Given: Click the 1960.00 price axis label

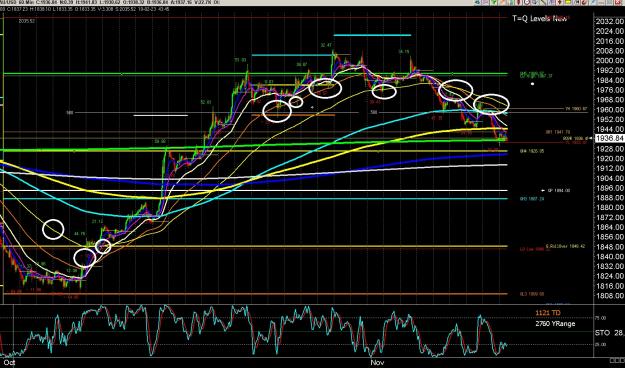Looking at the screenshot, I should click(x=609, y=110).
